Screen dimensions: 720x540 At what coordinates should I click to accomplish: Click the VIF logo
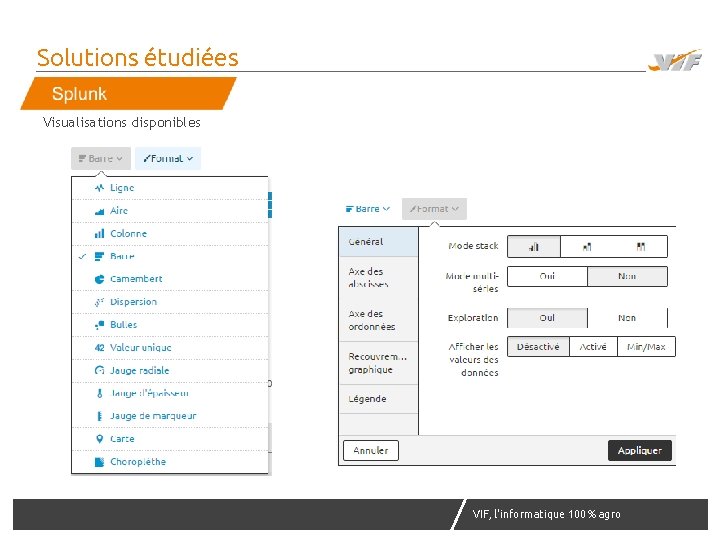coord(675,61)
